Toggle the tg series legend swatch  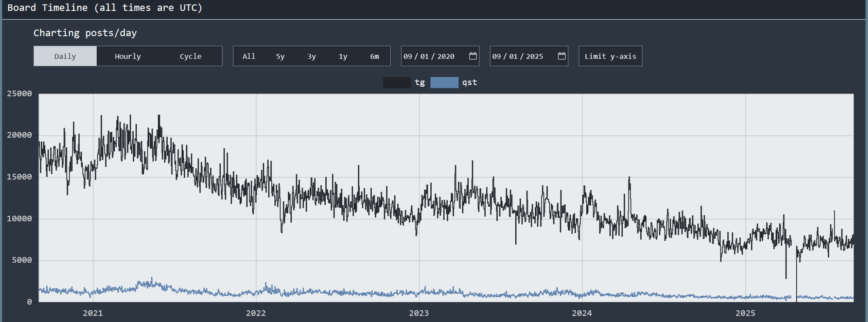click(x=397, y=82)
